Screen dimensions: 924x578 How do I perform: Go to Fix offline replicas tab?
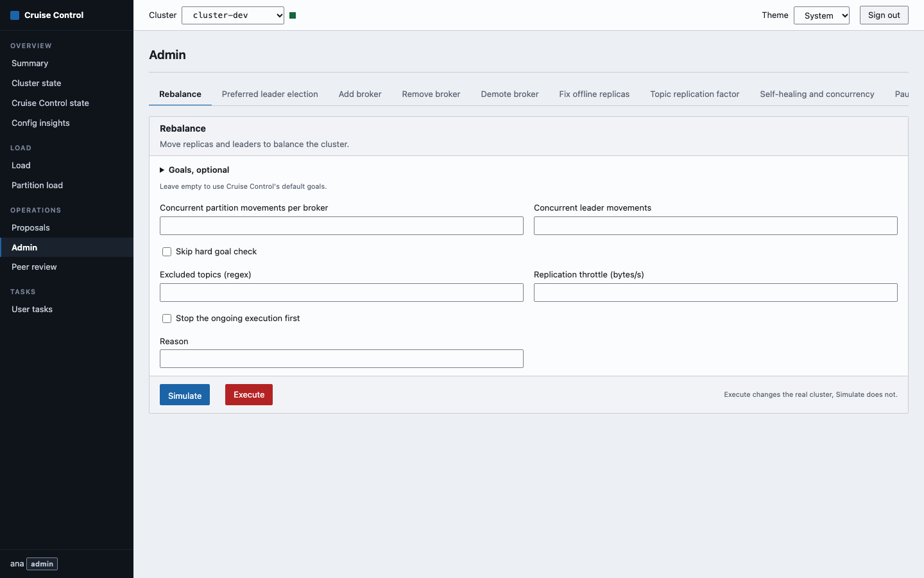pyautogui.click(x=594, y=94)
